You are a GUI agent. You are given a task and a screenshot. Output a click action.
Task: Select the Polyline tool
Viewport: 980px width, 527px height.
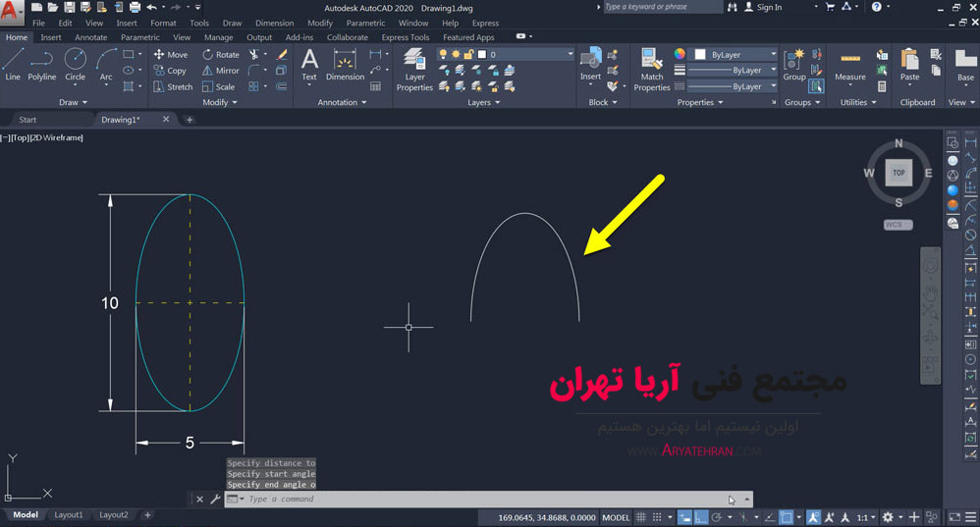(x=42, y=65)
